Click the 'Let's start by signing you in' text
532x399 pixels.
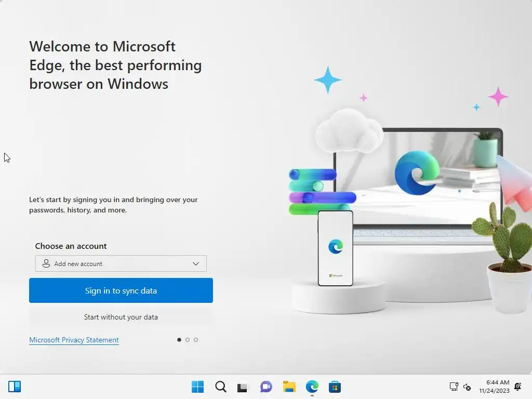click(113, 205)
